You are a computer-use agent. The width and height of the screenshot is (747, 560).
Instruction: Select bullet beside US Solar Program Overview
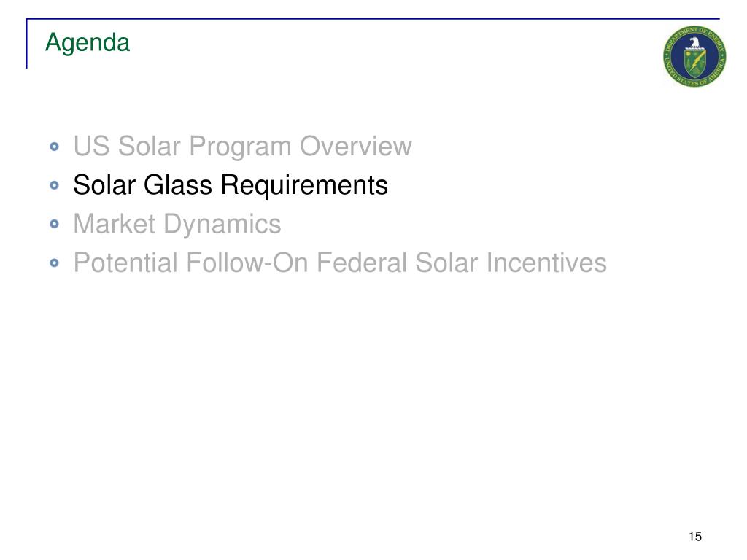54,146
